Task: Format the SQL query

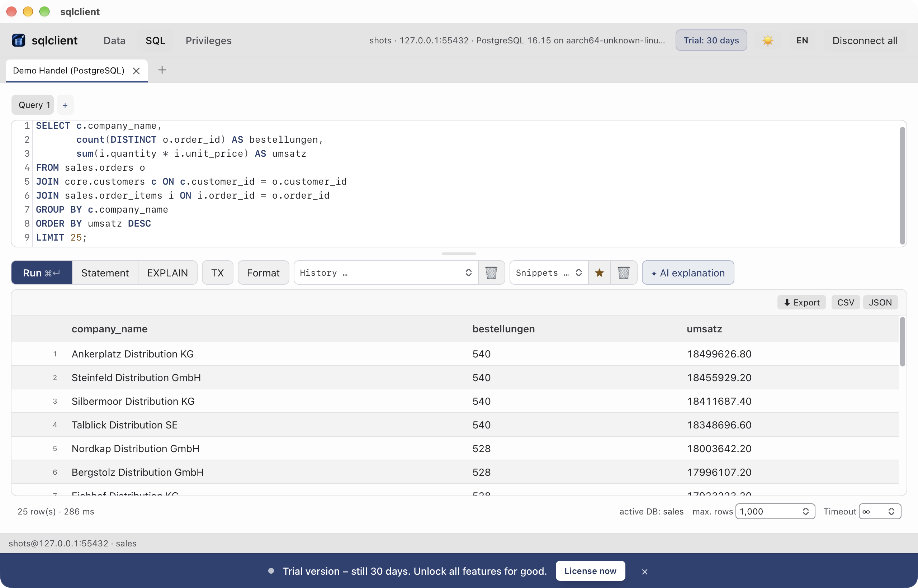Action: [x=263, y=272]
